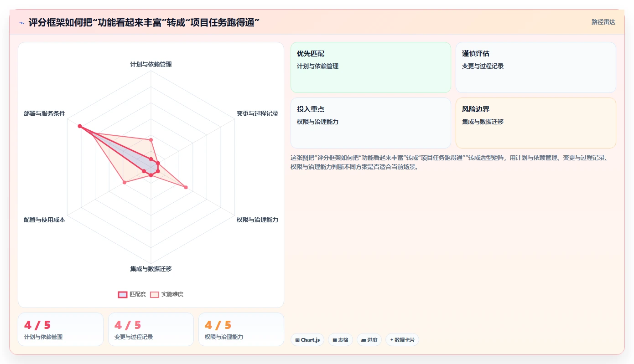Click the 路径雷达 label in header
Image resolution: width=634 pixels, height=364 pixels.
(603, 22)
